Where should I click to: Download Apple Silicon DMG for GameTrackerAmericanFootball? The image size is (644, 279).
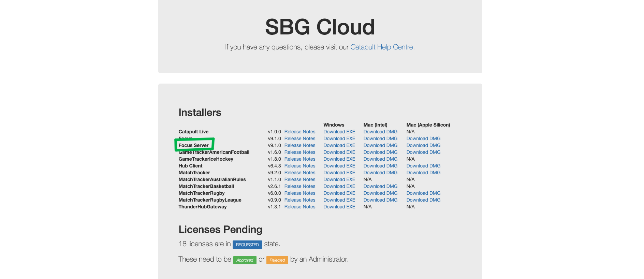pyautogui.click(x=423, y=152)
